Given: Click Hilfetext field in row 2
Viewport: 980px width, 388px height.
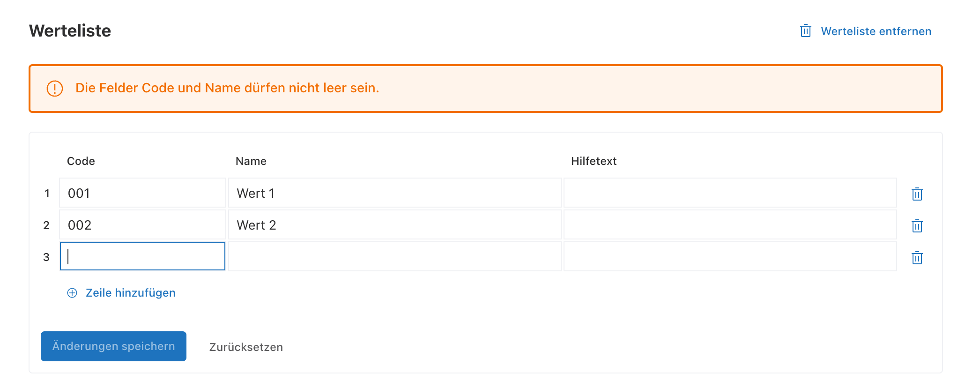Looking at the screenshot, I should [730, 225].
